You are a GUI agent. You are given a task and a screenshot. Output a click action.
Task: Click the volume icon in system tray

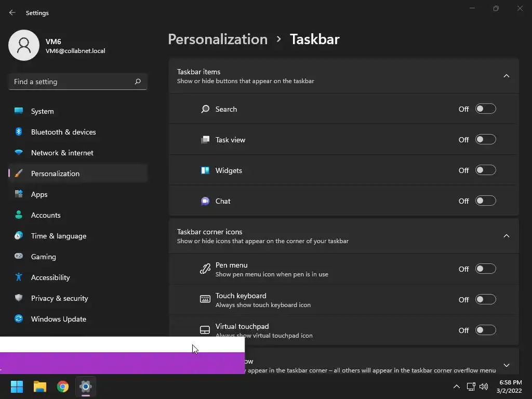click(x=484, y=387)
